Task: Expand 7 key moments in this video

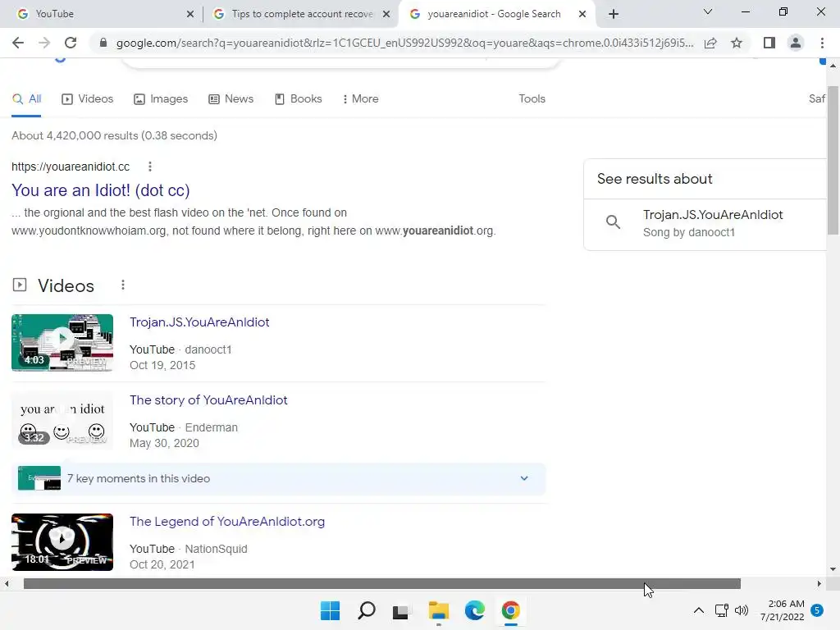Action: pyautogui.click(x=279, y=478)
